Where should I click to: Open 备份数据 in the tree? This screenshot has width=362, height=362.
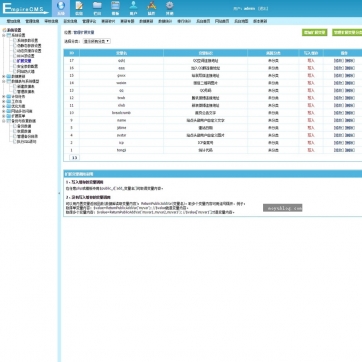pos(24,126)
